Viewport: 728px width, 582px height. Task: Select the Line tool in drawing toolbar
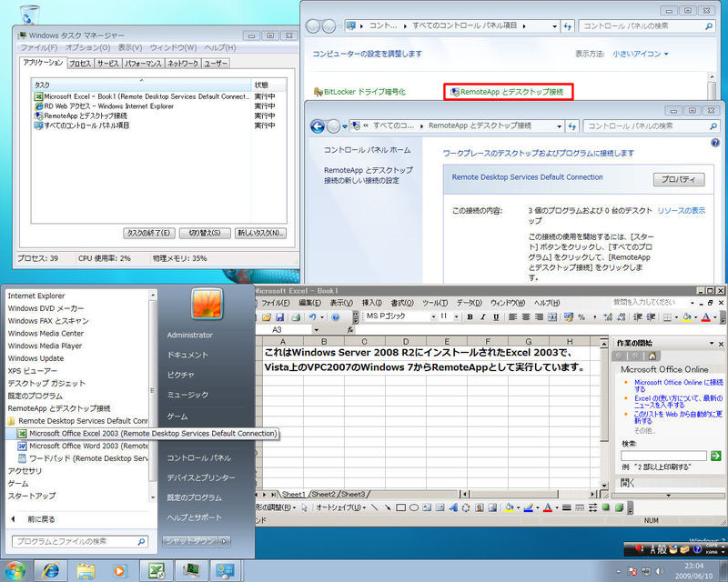(x=374, y=507)
